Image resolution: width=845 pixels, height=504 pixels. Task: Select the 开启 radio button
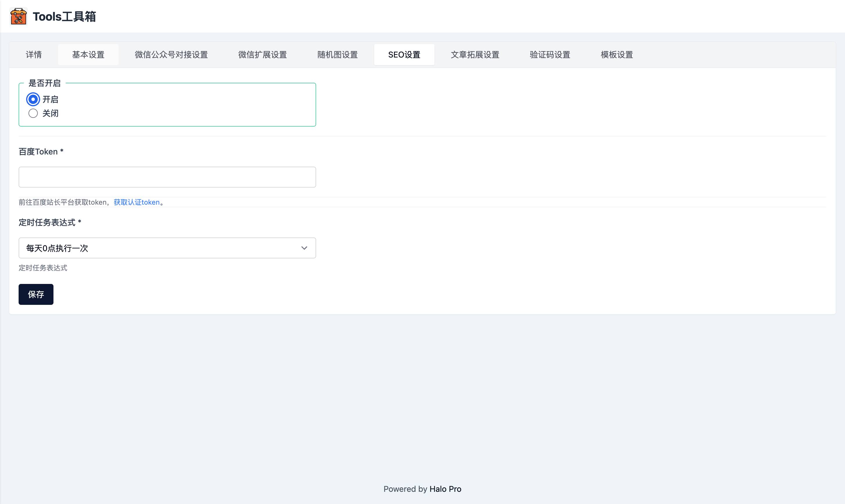[x=33, y=99]
